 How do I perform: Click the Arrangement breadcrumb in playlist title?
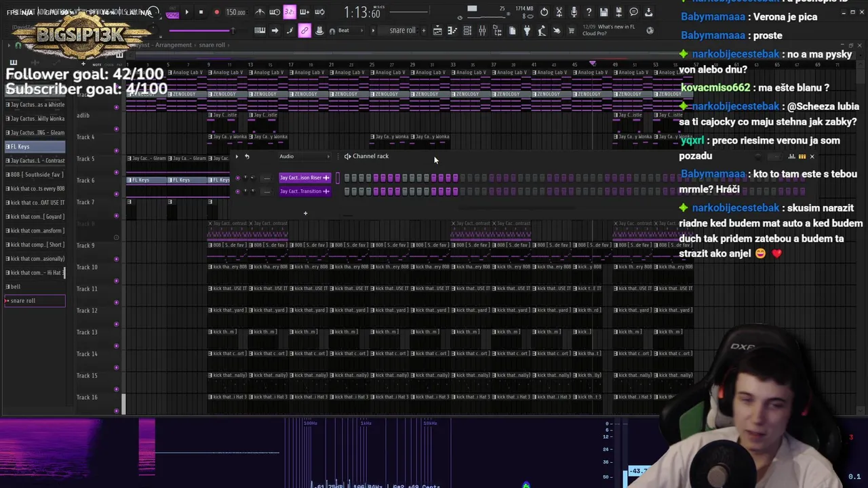click(x=174, y=45)
